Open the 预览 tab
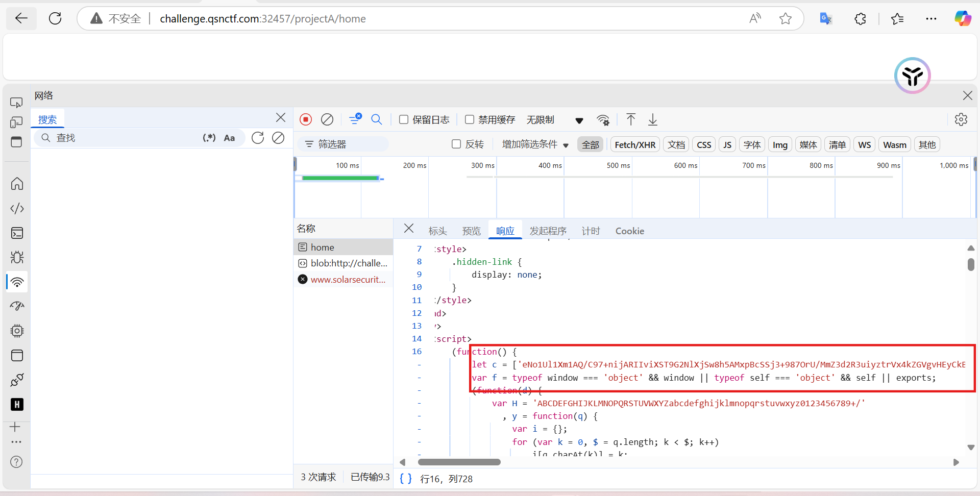The image size is (980, 496). point(472,231)
